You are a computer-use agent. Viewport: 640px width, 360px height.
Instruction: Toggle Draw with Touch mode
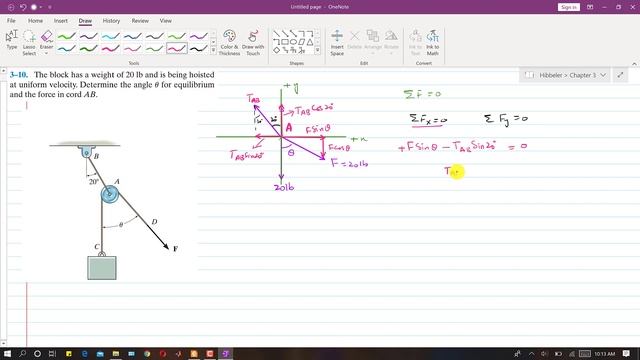pos(253,42)
